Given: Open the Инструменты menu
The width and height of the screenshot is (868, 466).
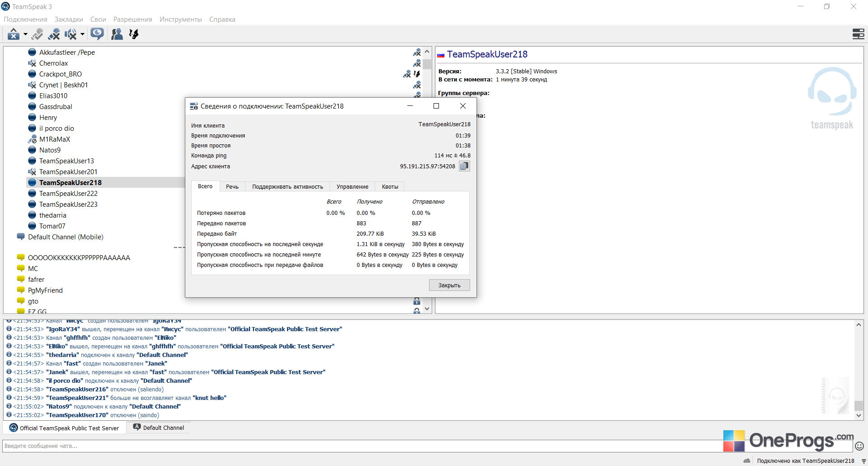Looking at the screenshot, I should coord(180,19).
